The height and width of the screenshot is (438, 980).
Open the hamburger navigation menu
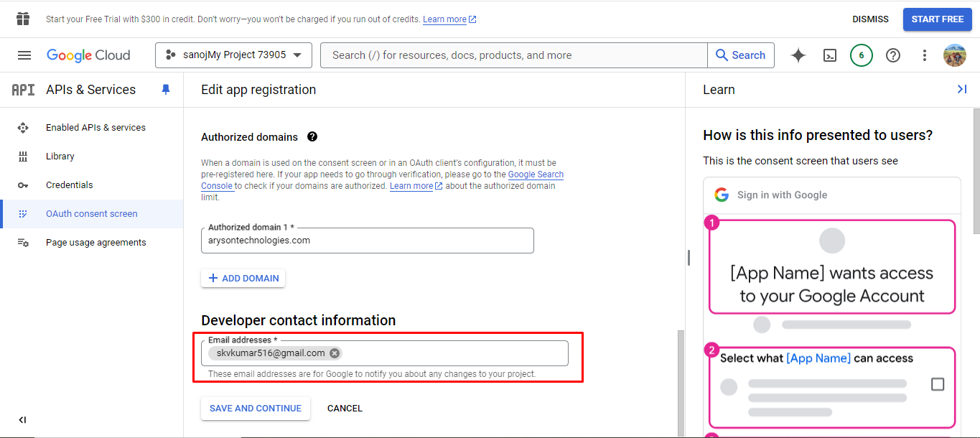tap(24, 55)
